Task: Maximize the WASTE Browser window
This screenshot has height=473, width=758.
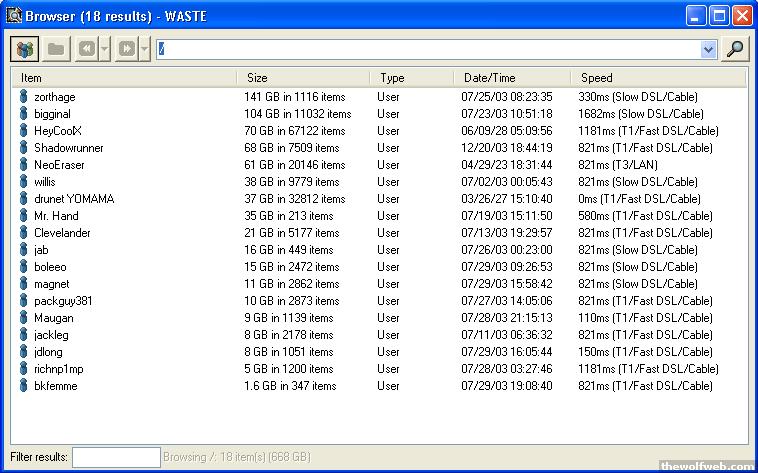Action: tap(719, 15)
